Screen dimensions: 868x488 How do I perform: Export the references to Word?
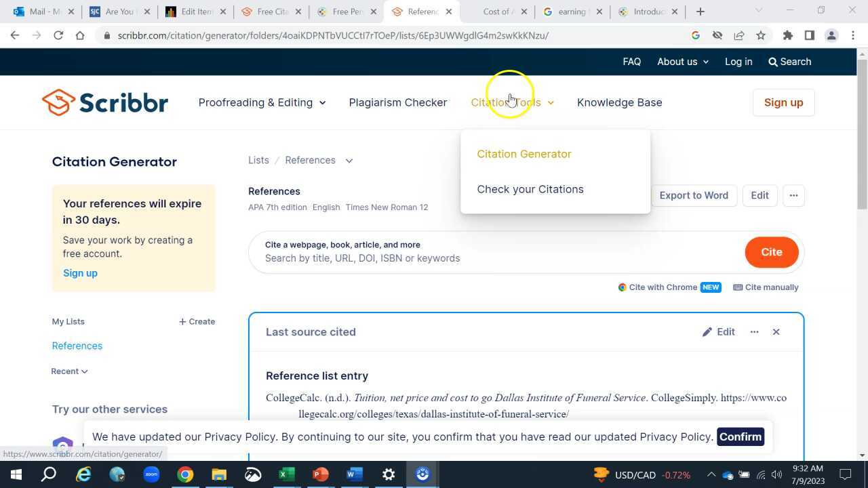click(x=693, y=195)
